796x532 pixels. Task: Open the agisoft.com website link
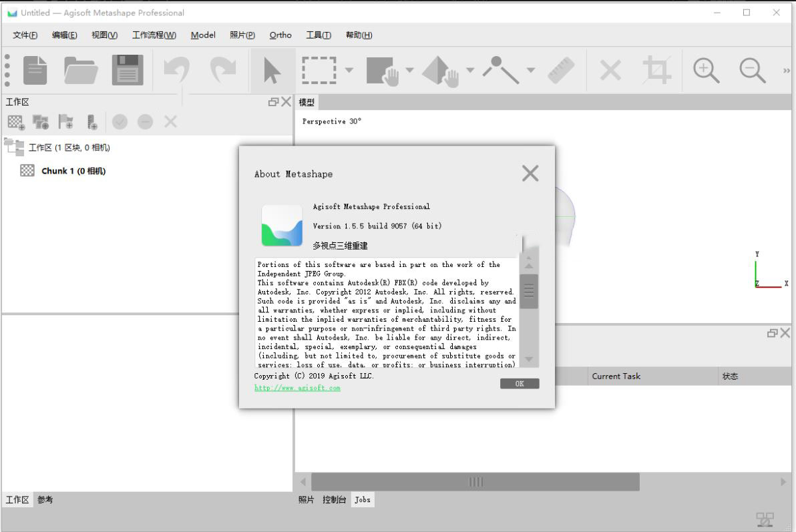297,388
